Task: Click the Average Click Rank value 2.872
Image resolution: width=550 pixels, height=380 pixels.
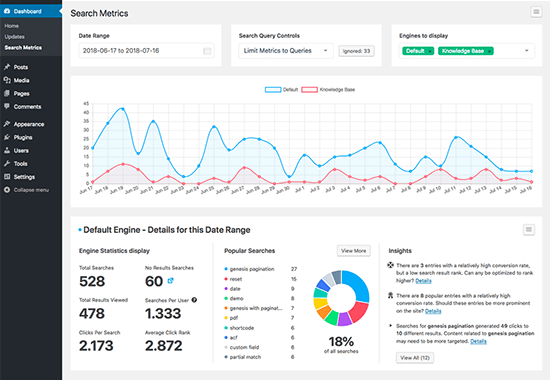Action: pyautogui.click(x=164, y=346)
